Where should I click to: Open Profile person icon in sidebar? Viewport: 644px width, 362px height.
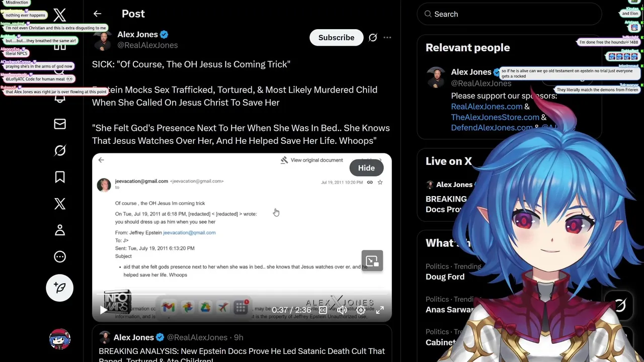[x=60, y=230]
